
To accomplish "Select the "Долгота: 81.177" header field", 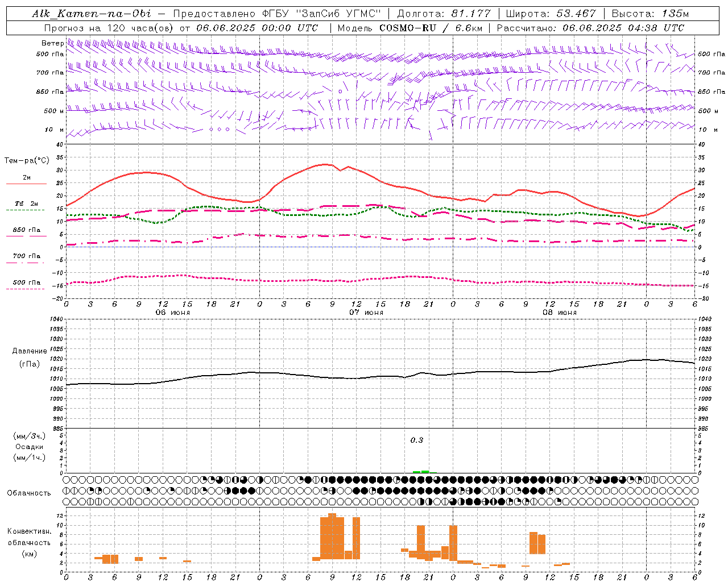I will pos(444,14).
